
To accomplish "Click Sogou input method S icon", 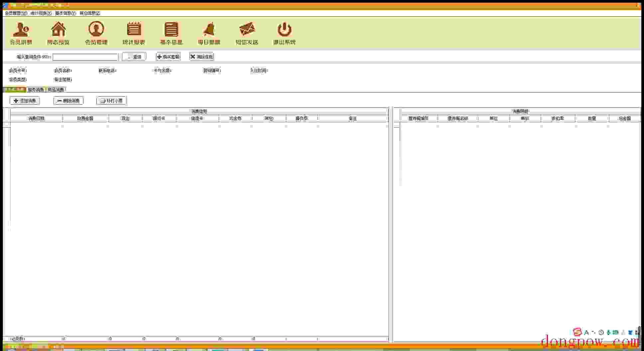I will (577, 332).
